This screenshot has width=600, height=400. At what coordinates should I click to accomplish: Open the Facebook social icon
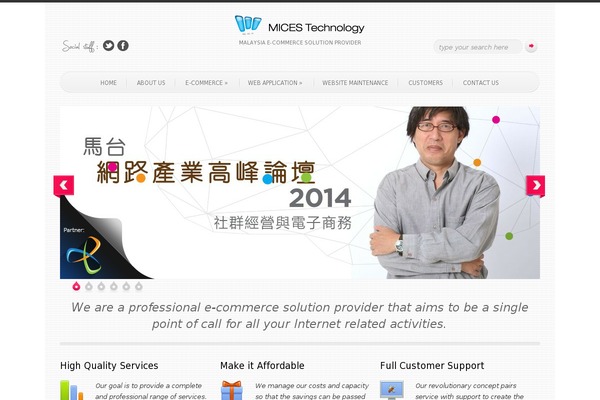click(123, 46)
